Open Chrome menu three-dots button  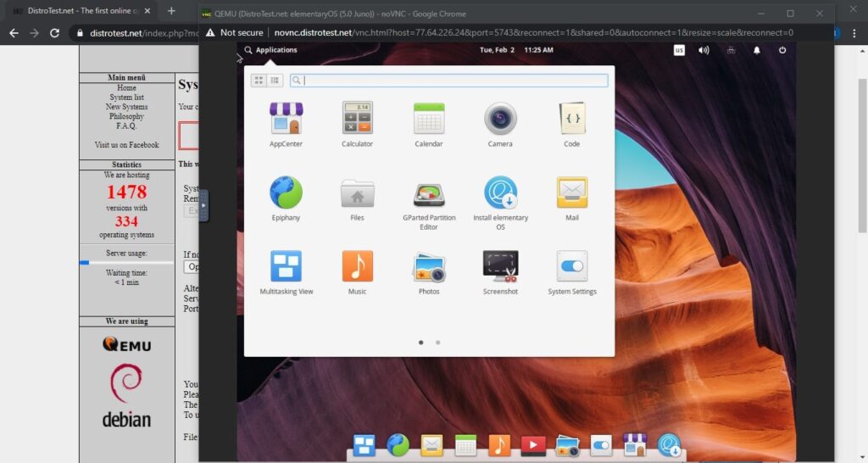pyautogui.click(x=854, y=33)
